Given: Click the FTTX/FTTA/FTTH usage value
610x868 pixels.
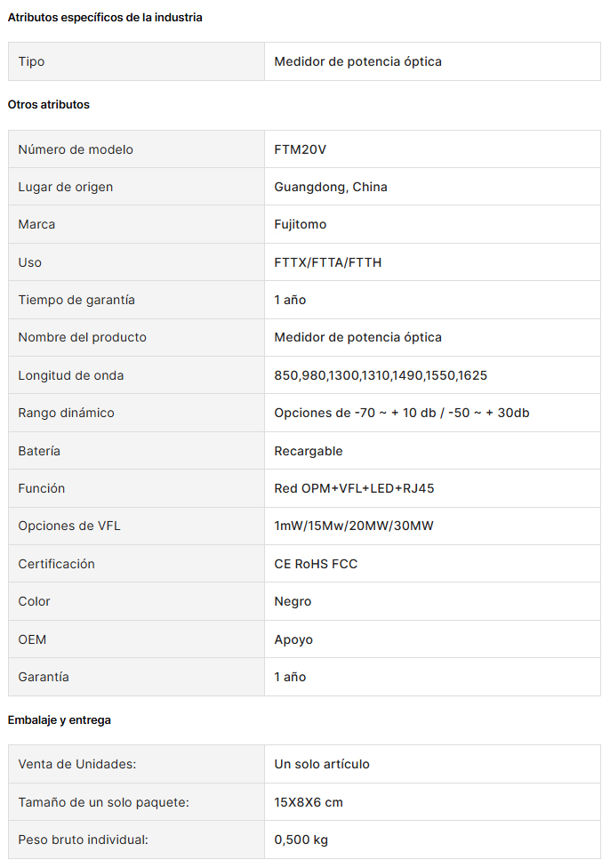Looking at the screenshot, I should click(x=328, y=262).
